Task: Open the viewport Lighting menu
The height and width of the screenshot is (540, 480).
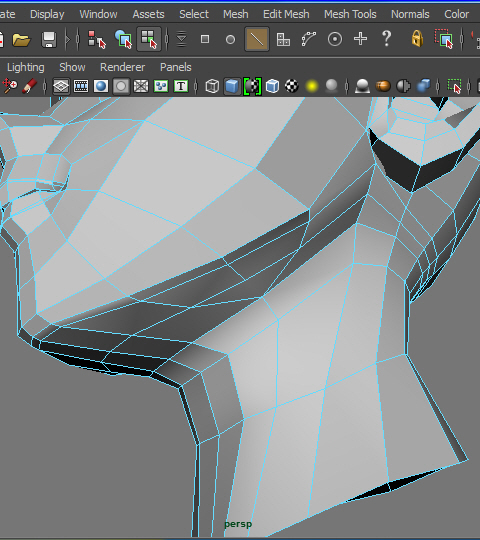Action: point(26,68)
